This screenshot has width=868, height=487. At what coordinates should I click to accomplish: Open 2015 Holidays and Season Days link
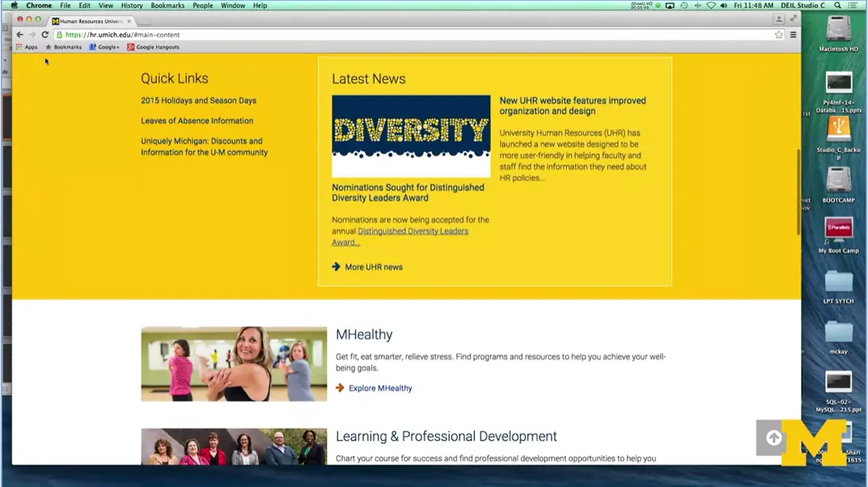[198, 101]
